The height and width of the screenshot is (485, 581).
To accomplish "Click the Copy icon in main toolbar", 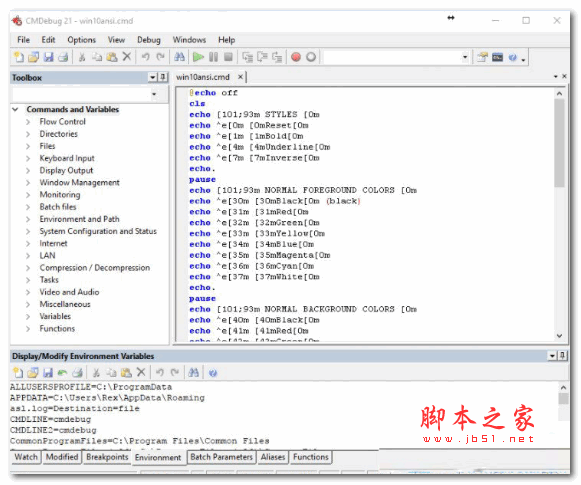I will click(x=97, y=57).
